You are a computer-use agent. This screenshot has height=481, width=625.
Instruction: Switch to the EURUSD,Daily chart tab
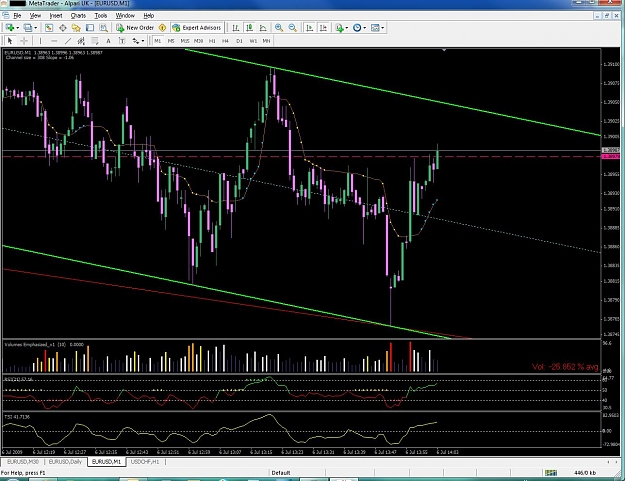[65, 461]
